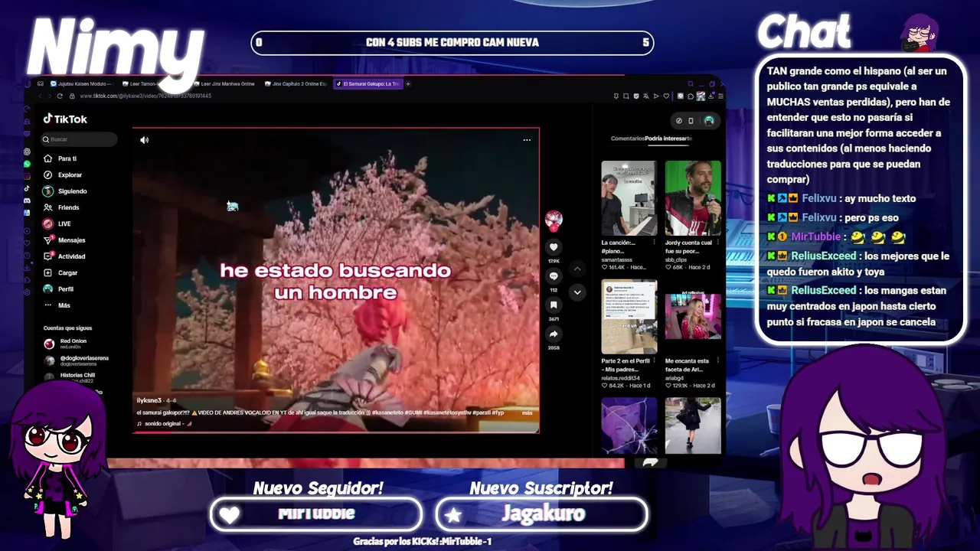Switch to the Leer Jinx Manhwa Online tab
The height and width of the screenshot is (551, 980).
[224, 83]
